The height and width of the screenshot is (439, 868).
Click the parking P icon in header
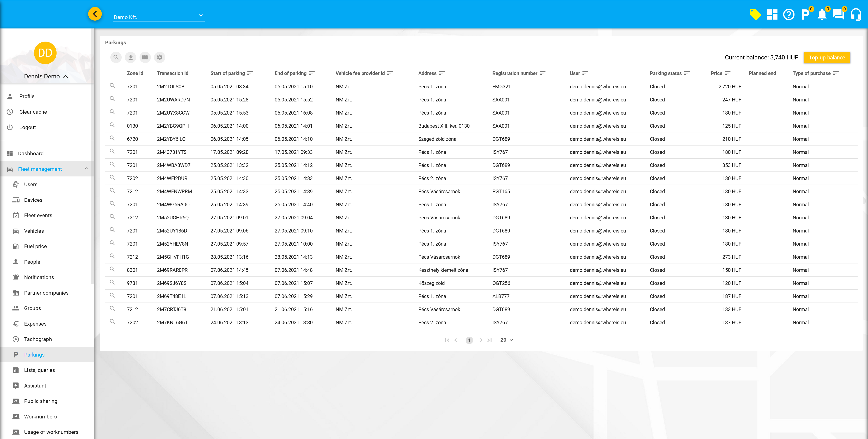pos(805,14)
